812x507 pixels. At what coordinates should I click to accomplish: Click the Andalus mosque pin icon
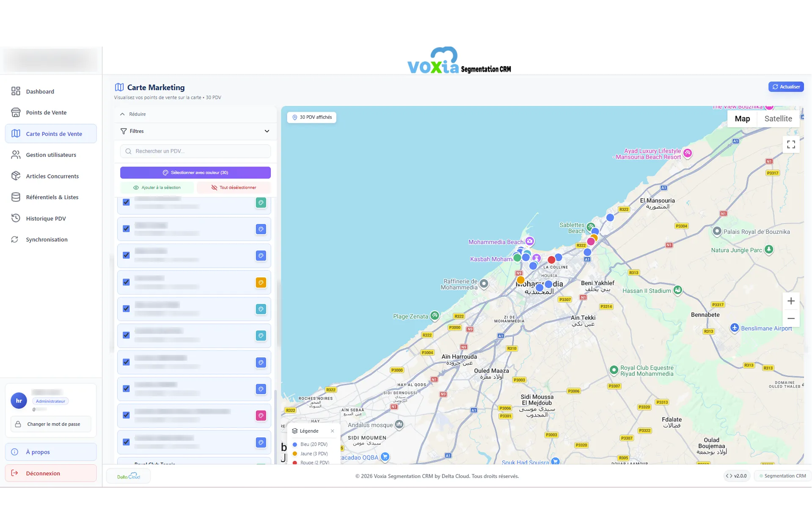pos(399,425)
